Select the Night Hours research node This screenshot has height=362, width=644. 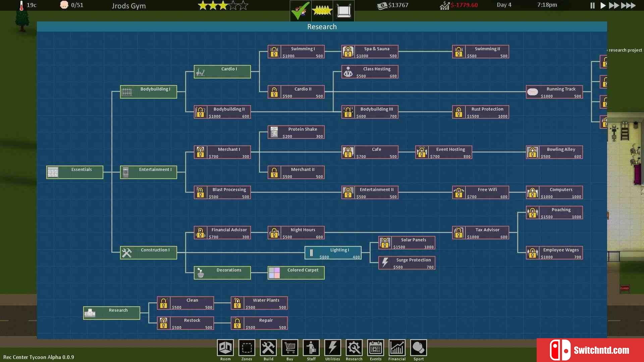click(296, 233)
